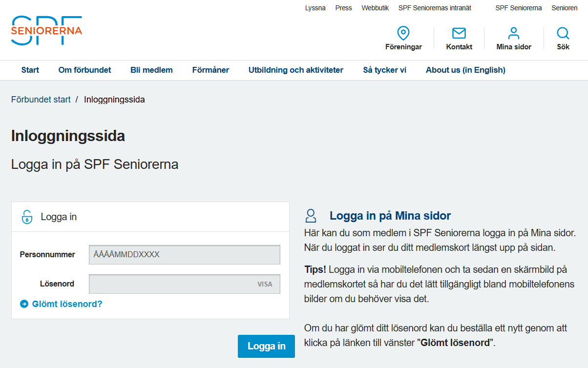Open Föreningar via the map pin icon
Screen dimensions: 588x368
(x=403, y=33)
